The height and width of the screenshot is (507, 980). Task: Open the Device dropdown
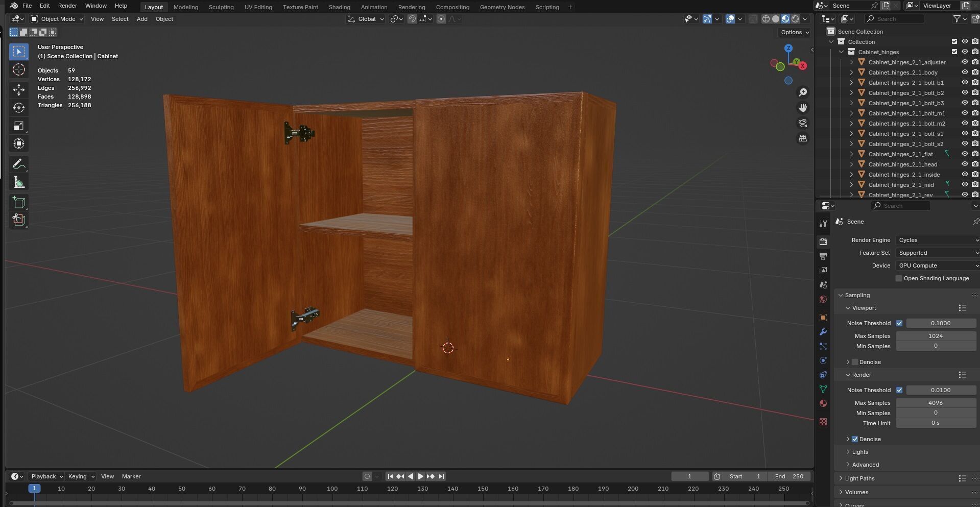pos(938,265)
